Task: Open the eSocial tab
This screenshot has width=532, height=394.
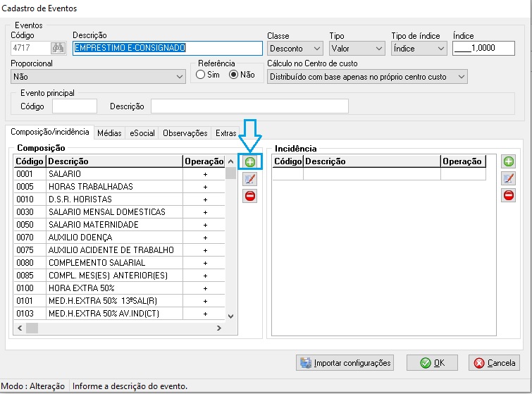Action: [x=142, y=133]
